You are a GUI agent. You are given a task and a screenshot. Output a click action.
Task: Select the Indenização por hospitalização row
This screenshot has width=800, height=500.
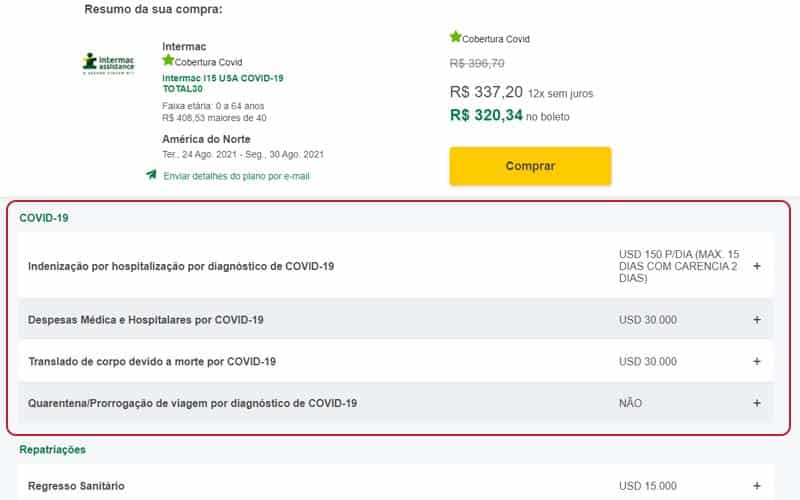click(395, 266)
